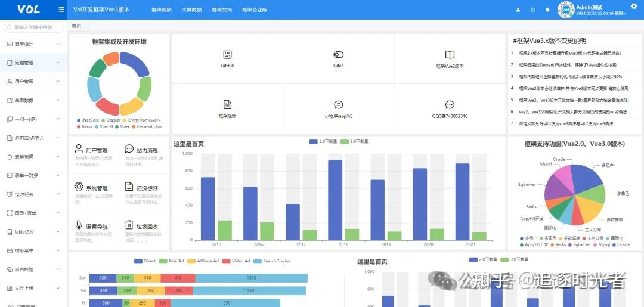
Task: Click the gear icon beside 系统管理
Action: pyautogui.click(x=79, y=187)
